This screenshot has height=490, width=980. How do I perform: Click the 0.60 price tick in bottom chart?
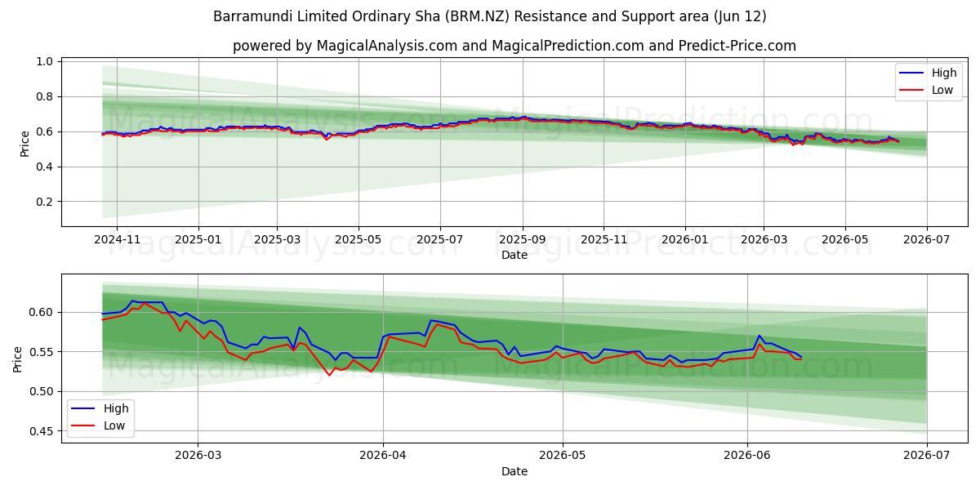(x=42, y=312)
